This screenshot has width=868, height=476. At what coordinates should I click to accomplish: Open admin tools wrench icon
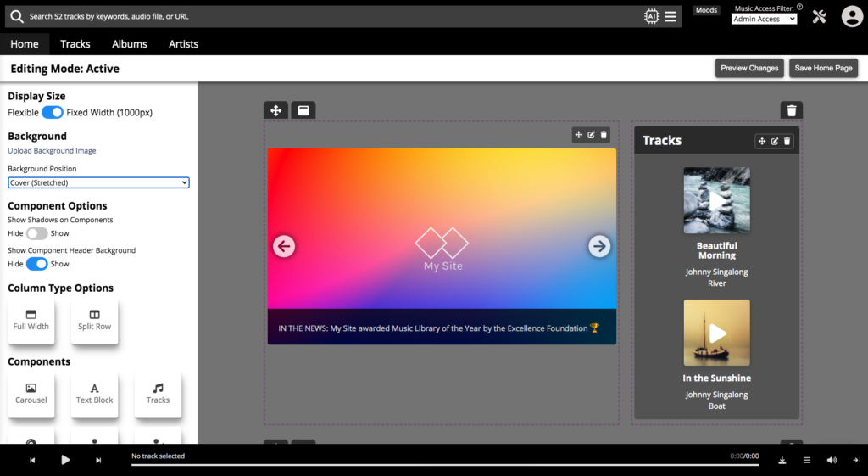820,17
